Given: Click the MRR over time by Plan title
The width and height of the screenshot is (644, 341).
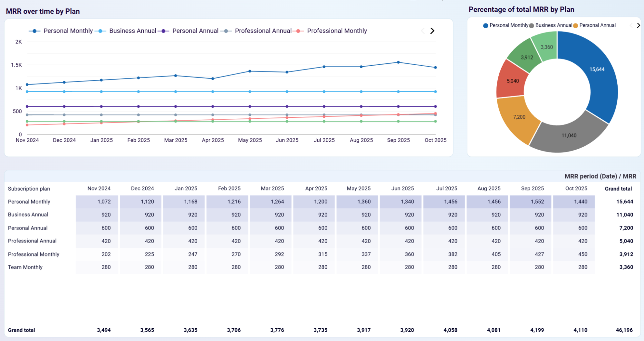Looking at the screenshot, I should coord(43,11).
